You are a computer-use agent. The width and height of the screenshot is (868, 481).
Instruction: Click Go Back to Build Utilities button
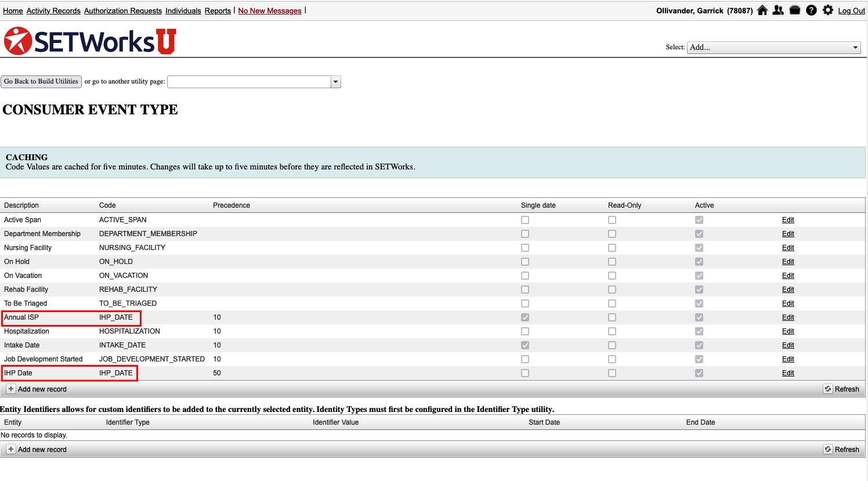click(41, 82)
